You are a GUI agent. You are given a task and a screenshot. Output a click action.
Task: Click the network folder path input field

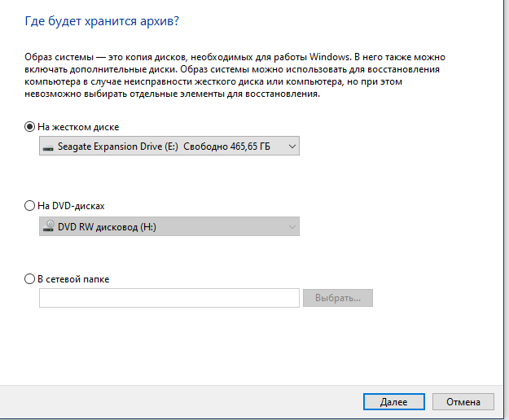coord(169,298)
